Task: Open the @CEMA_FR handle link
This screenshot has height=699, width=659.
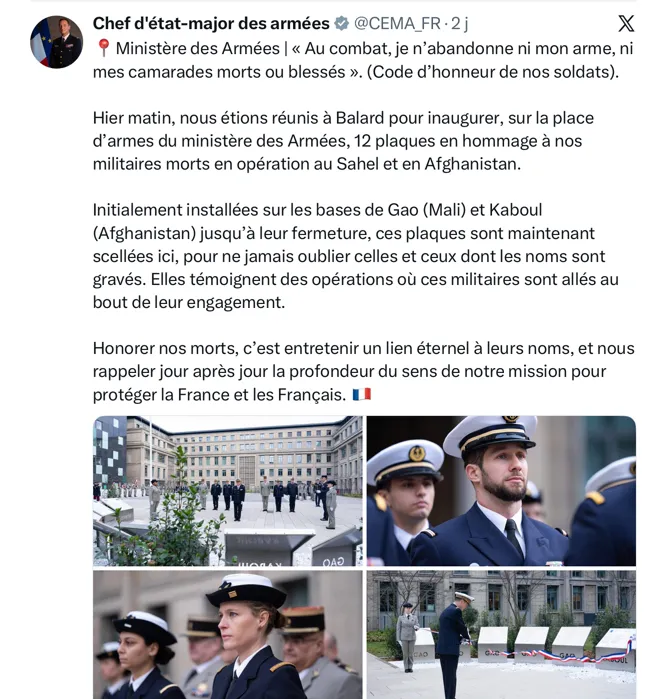Action: [397, 24]
